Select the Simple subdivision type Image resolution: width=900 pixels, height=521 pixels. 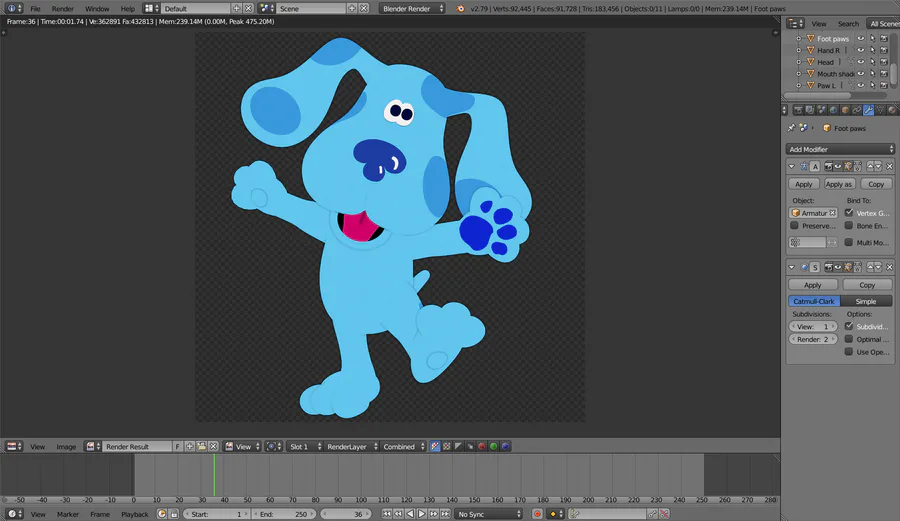coord(866,301)
